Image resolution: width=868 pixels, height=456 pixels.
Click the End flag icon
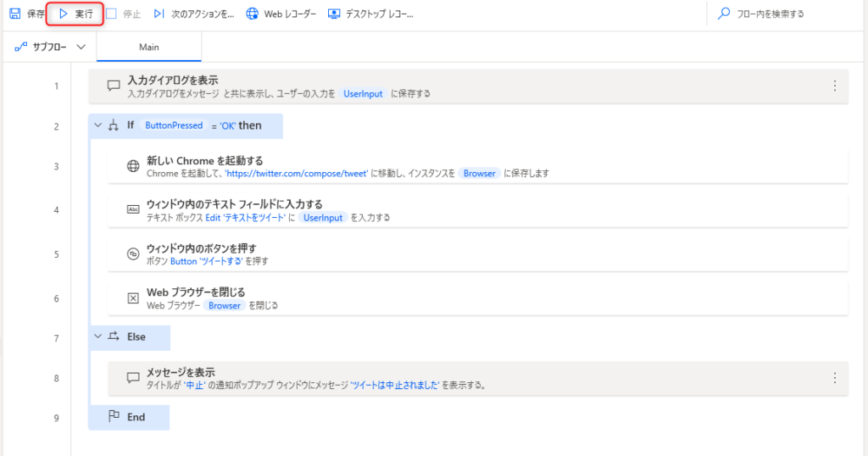click(x=114, y=416)
